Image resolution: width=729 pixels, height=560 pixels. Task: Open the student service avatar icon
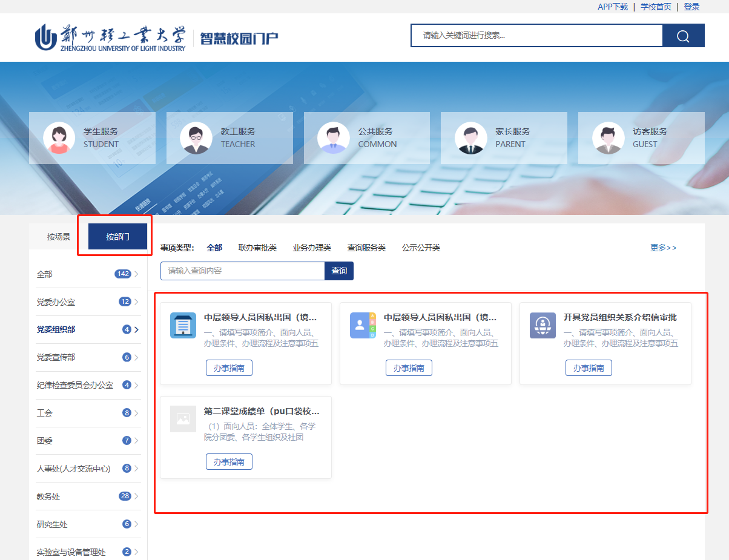59,138
